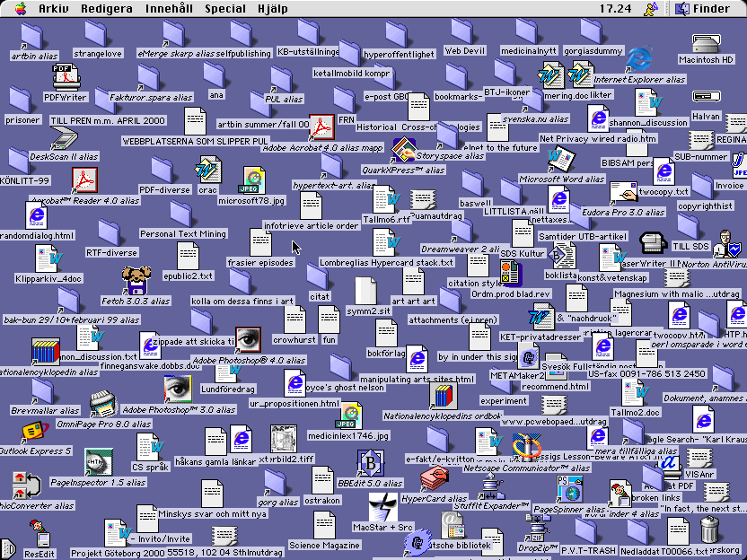Select the Personal Text Mining folder
This screenshot has width=747, height=560.
pyautogui.click(x=181, y=214)
